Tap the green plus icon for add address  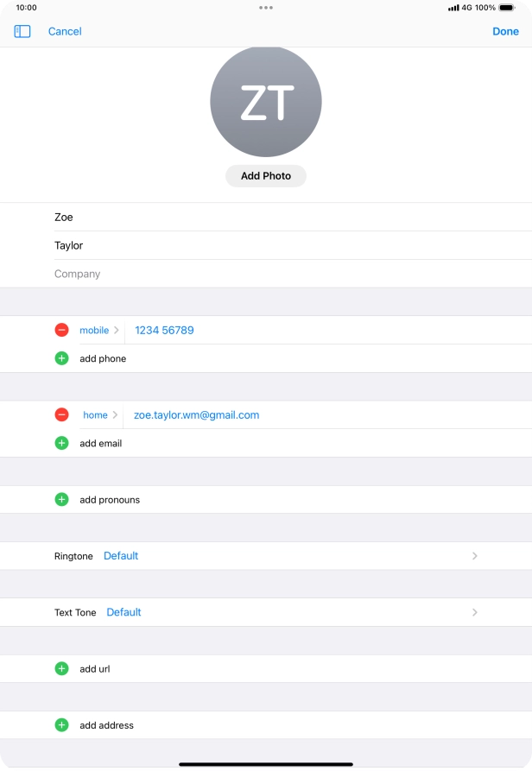click(61, 725)
